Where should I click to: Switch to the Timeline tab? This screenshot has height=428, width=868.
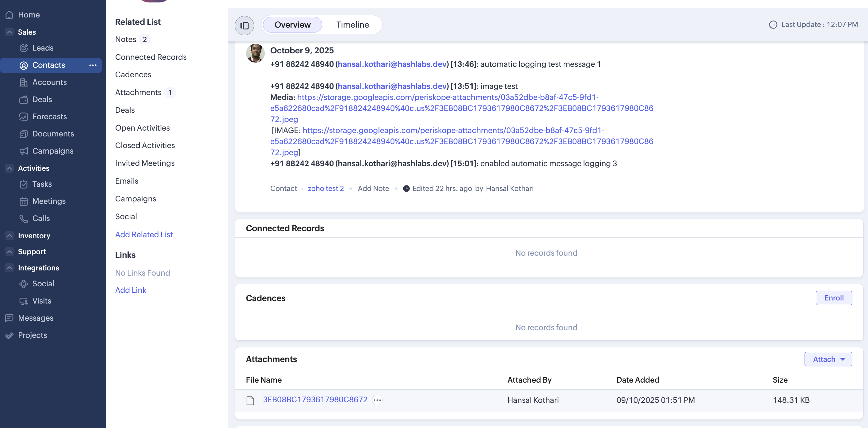coord(352,25)
